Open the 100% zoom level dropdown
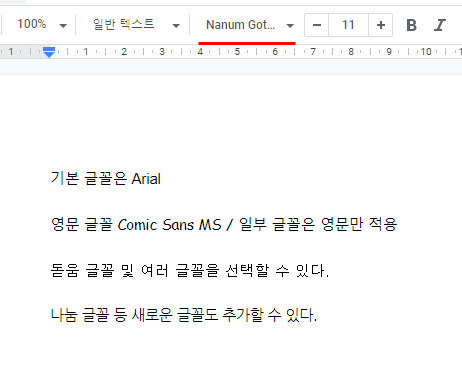Image resolution: width=462 pixels, height=373 pixels. click(x=41, y=25)
